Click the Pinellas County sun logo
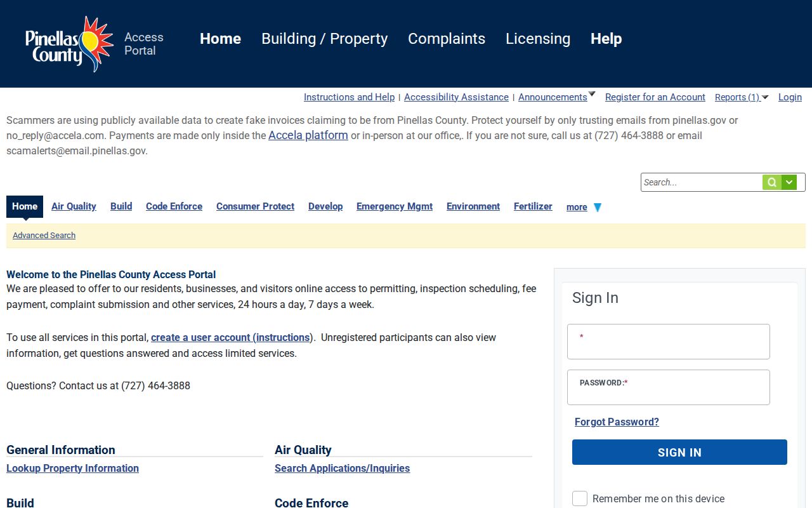 click(x=70, y=44)
